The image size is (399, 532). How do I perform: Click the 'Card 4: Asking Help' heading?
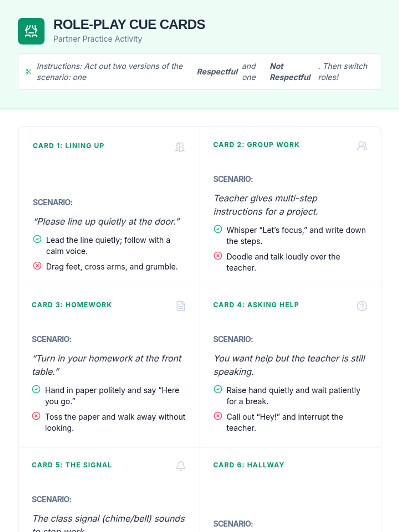click(256, 305)
